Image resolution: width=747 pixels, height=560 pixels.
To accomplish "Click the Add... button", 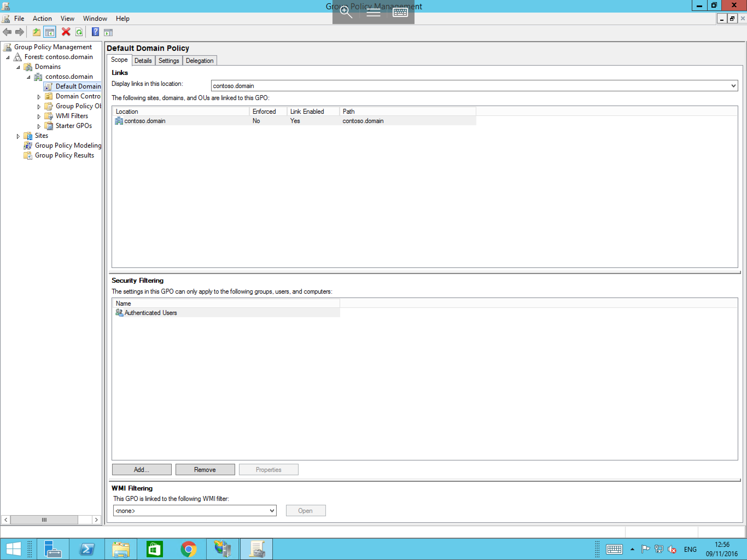I will point(141,469).
